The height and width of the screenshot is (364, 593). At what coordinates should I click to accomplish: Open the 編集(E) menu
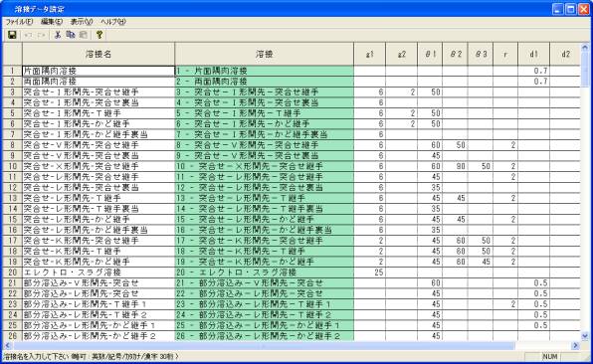(x=52, y=22)
